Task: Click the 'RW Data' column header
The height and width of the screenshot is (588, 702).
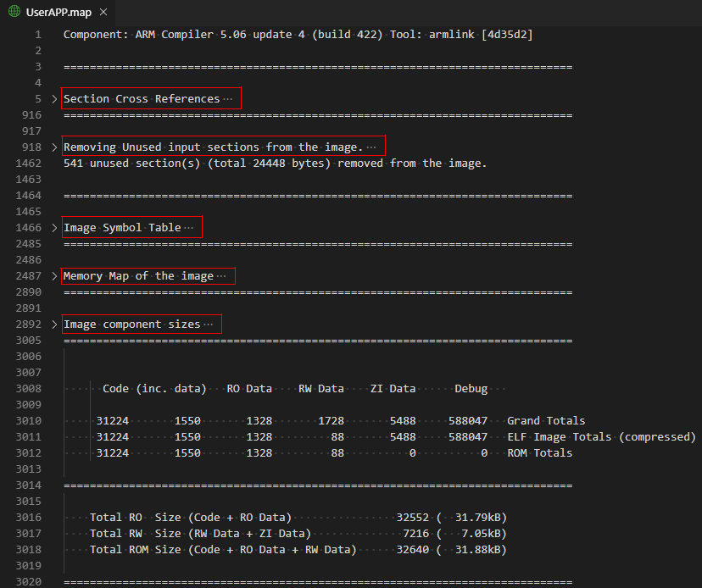Action: (x=321, y=389)
